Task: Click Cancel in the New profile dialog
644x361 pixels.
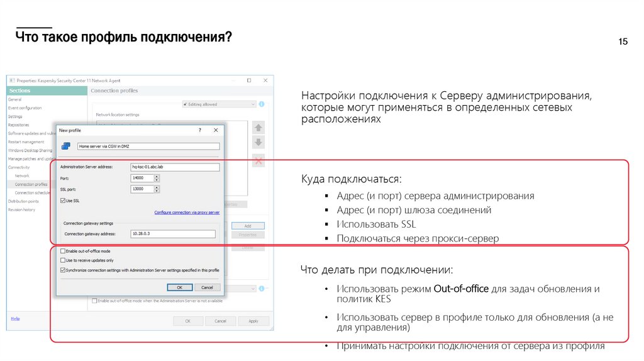Action: 208,287
